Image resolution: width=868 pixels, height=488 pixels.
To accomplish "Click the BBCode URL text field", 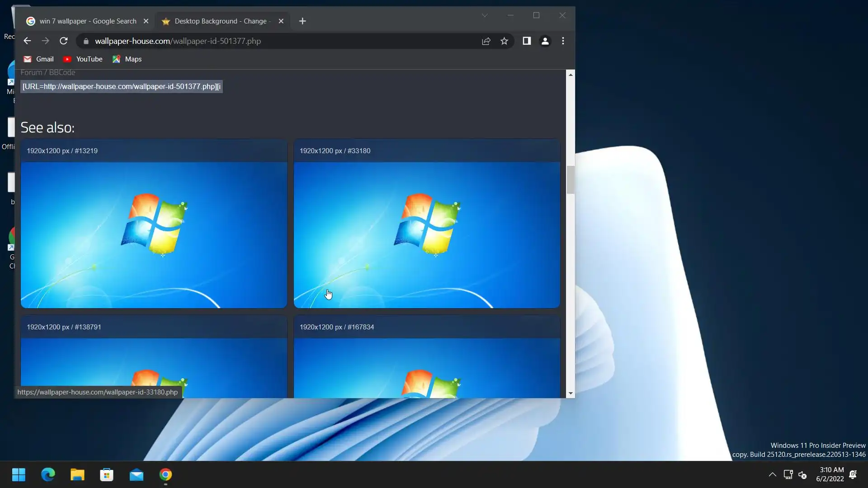I will pos(121,87).
